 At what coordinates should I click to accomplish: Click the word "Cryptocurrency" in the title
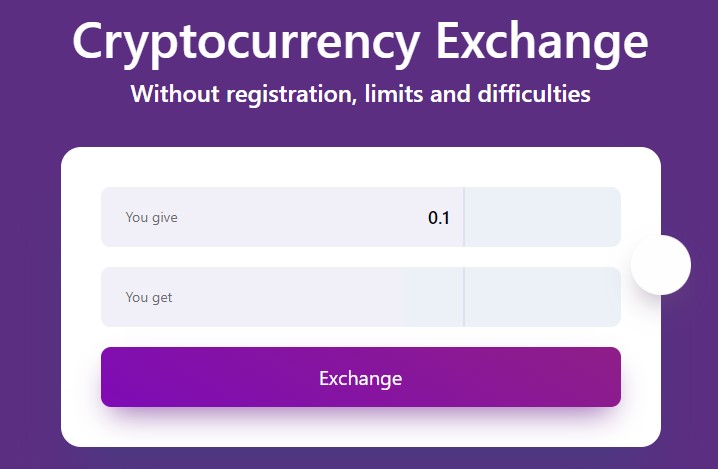pyautogui.click(x=246, y=42)
